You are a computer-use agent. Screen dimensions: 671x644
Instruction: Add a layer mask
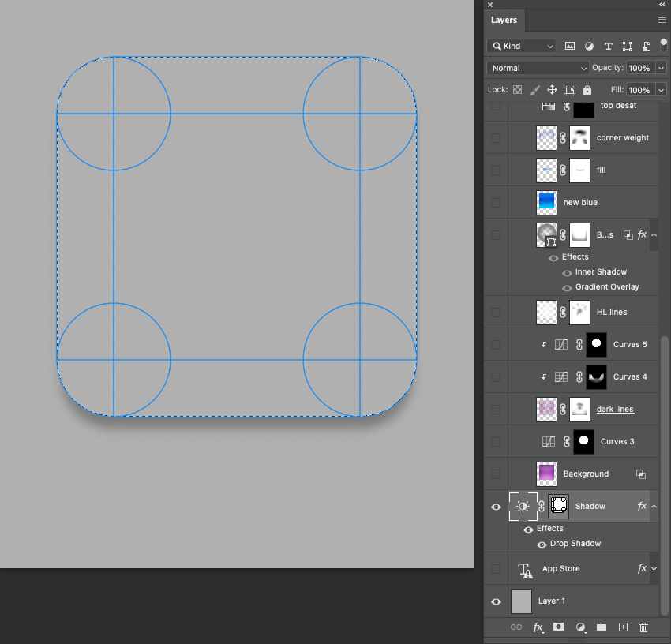tap(559, 627)
